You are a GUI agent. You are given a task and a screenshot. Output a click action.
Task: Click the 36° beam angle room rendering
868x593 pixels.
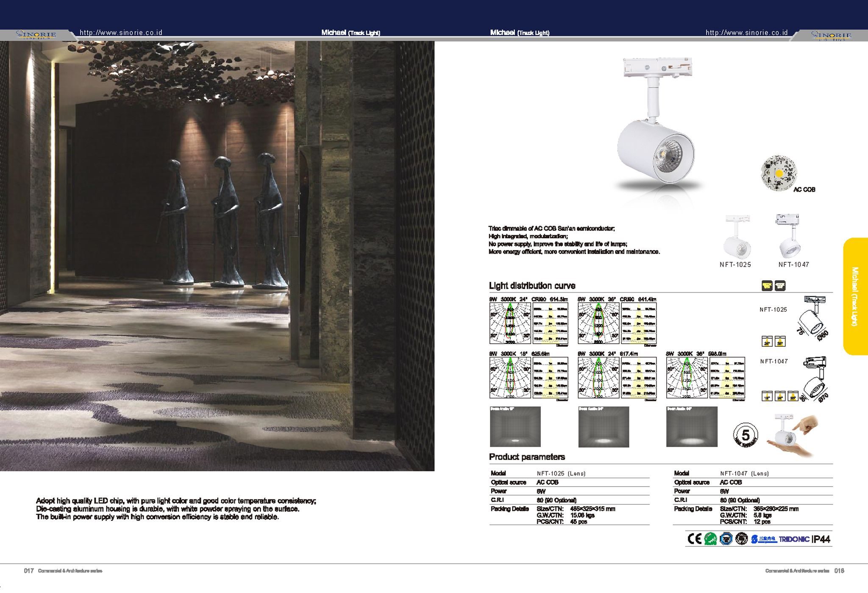click(x=692, y=426)
